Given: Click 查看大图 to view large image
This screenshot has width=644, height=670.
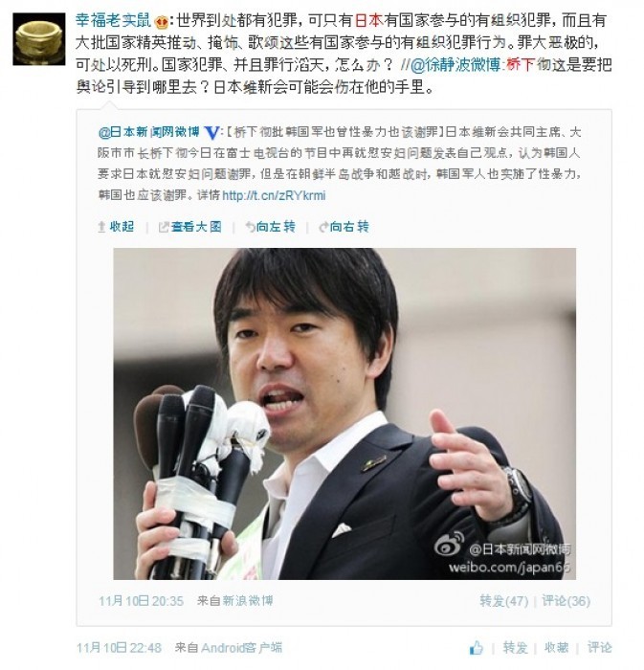Looking at the screenshot, I should click(x=190, y=227).
